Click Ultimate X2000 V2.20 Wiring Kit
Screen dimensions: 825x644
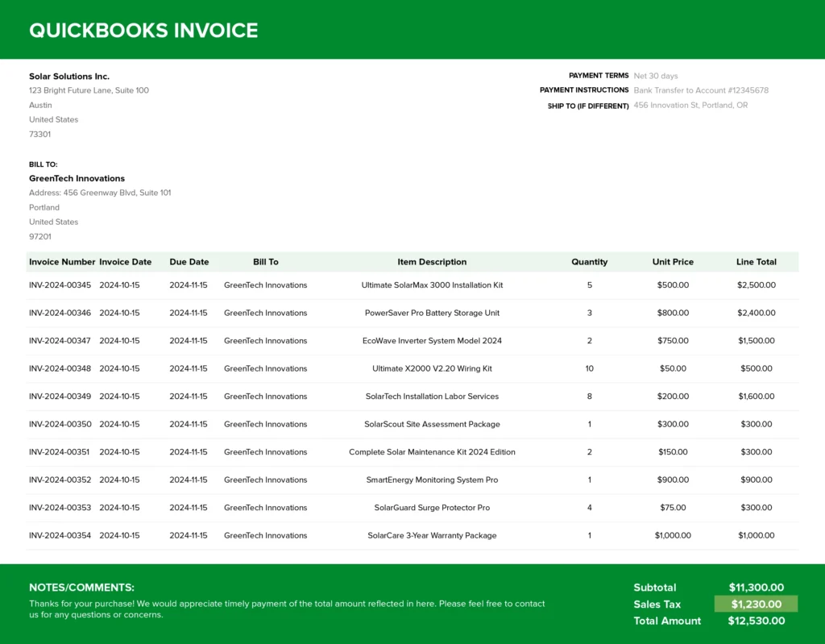[x=432, y=368]
